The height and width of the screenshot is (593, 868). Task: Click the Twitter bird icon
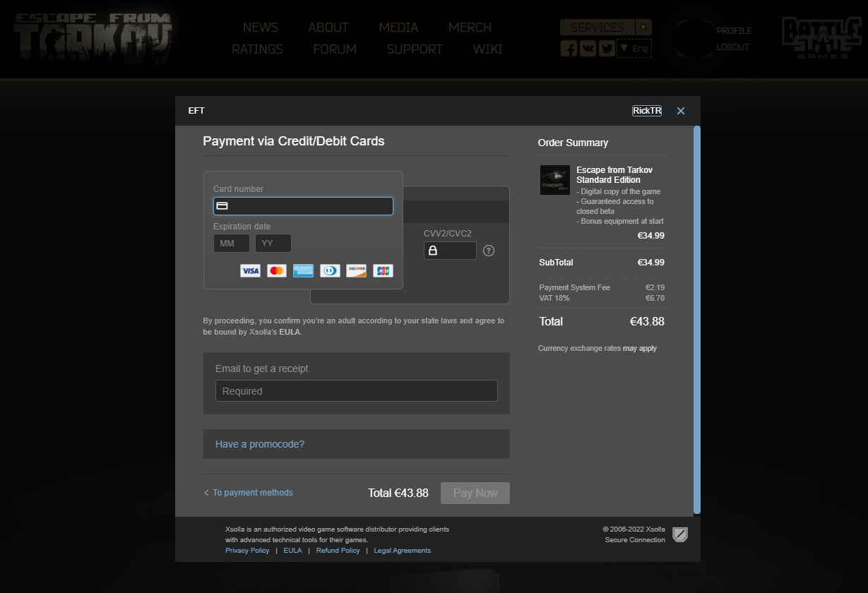(x=607, y=49)
